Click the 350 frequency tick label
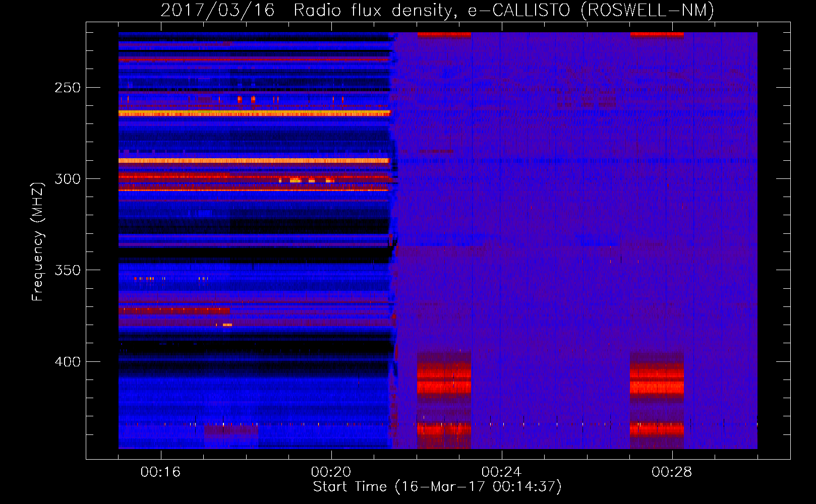Viewport: 816px width, 504px height. tap(68, 270)
